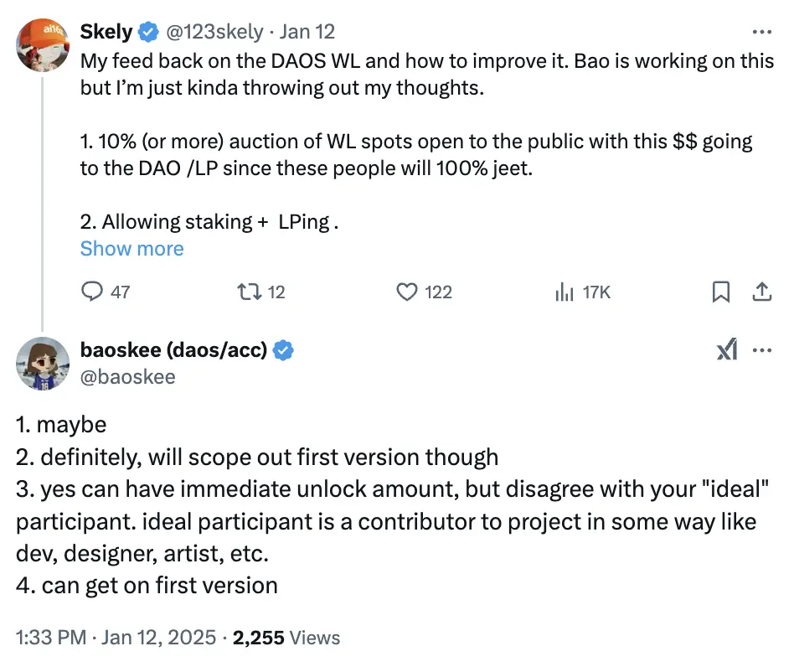Click Skely's verified badge
Screen dimensions: 794x672
[148, 32]
